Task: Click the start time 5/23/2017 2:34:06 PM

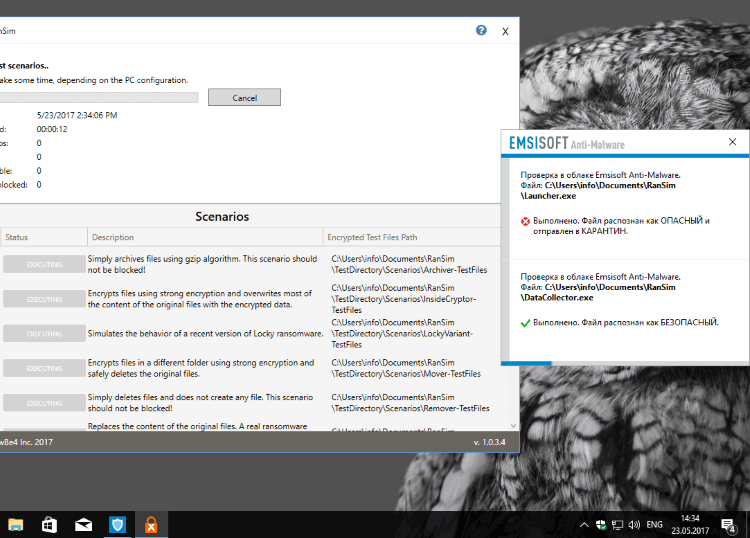Action: point(77,115)
